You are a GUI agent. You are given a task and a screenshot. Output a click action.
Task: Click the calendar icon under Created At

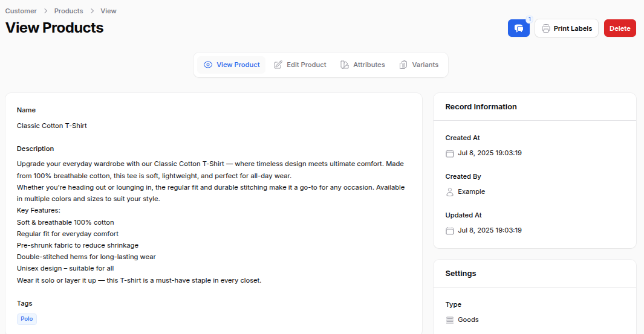(x=449, y=153)
